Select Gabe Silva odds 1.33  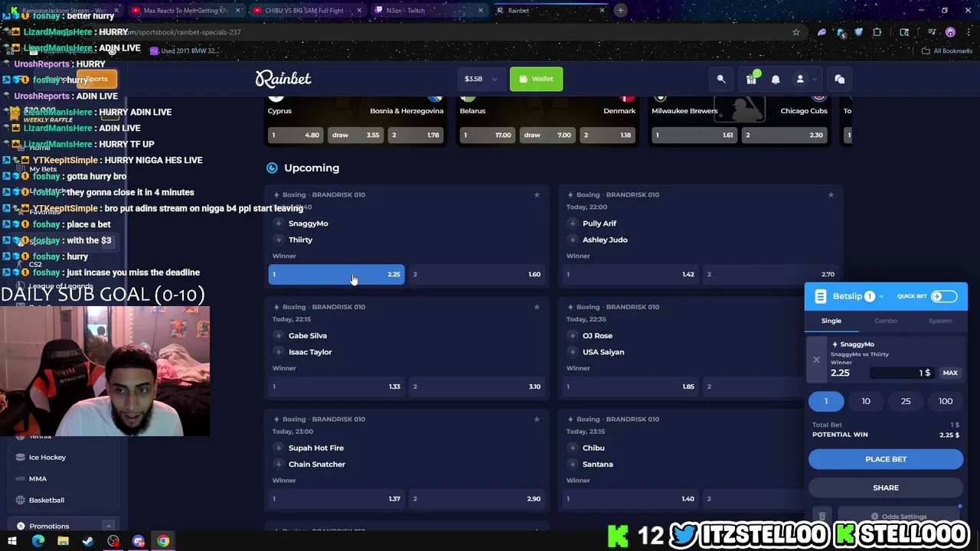click(336, 386)
